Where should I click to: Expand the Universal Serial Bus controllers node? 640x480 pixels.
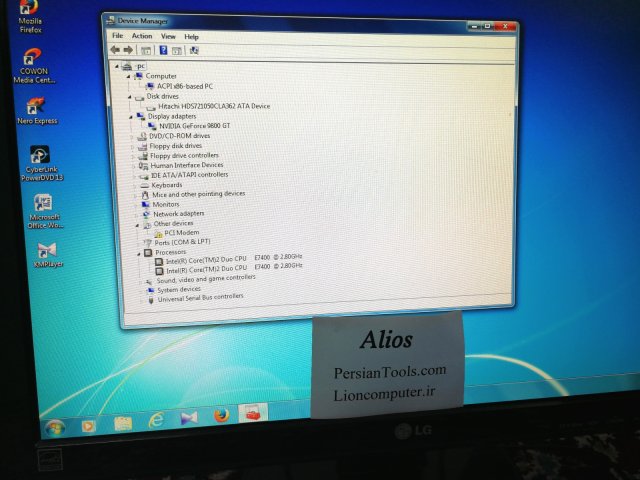pyautogui.click(x=140, y=298)
